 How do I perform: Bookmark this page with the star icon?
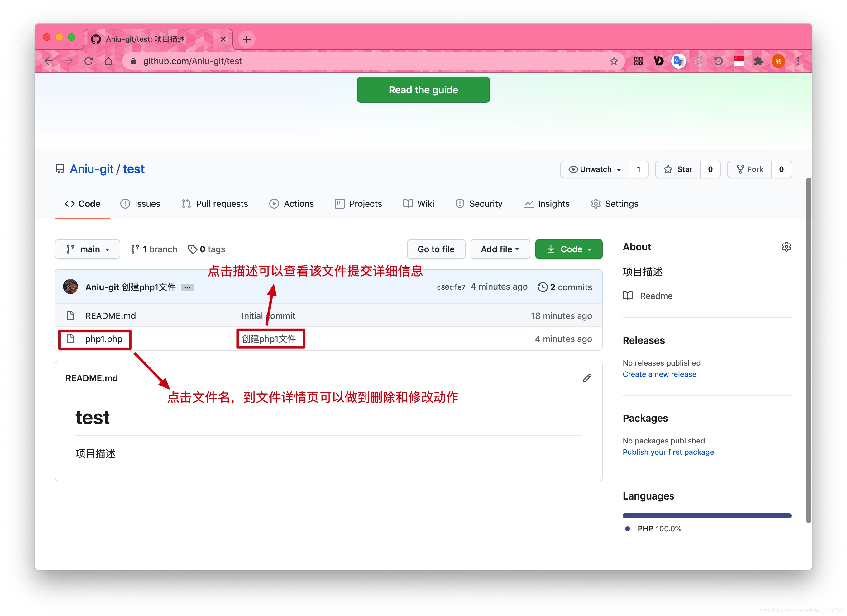tap(614, 61)
